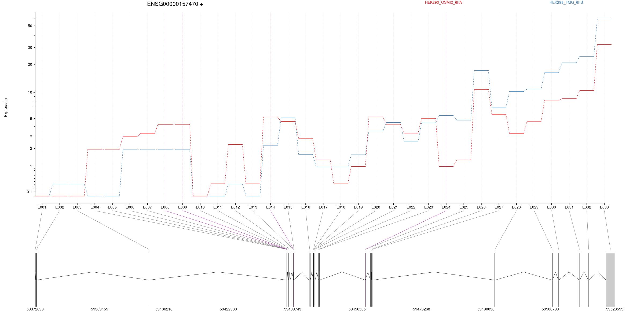Click exon label E028
Screen dimensions: 644x322
[x=516, y=207]
